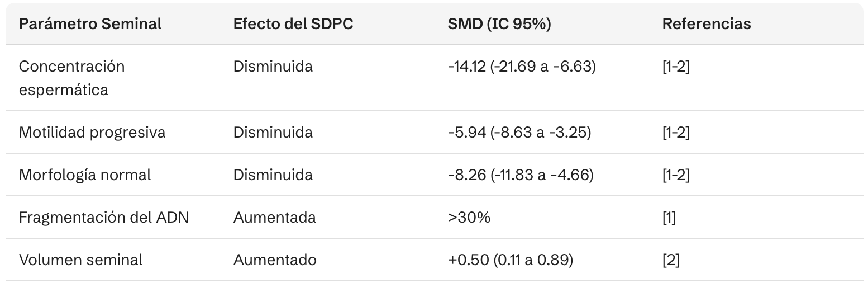
Task: Click "Aumentado" in the Volumen seminal row
Action: 275,260
